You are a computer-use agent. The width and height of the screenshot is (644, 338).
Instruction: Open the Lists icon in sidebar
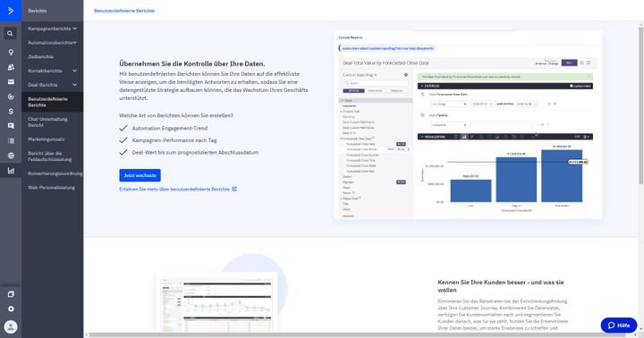coord(11,141)
